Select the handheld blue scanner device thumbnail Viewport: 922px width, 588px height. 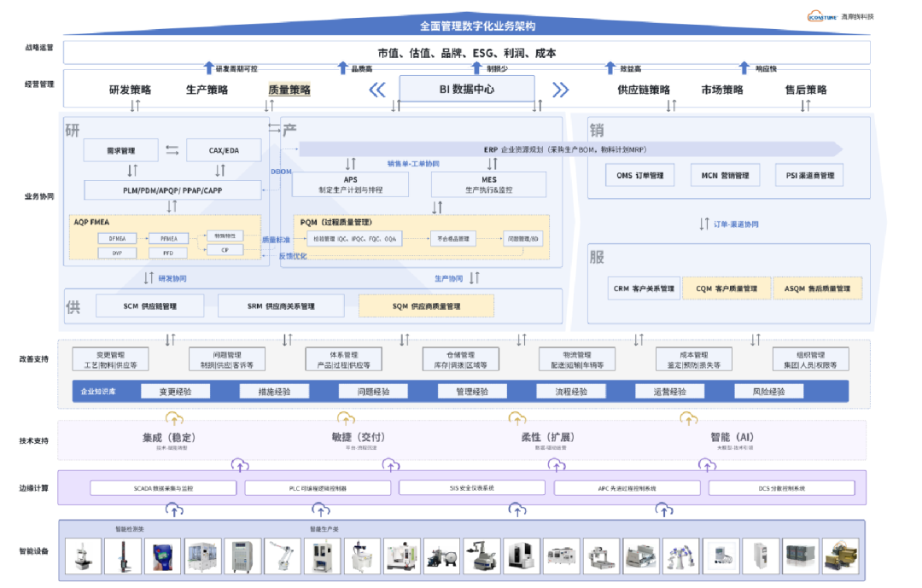point(163,556)
